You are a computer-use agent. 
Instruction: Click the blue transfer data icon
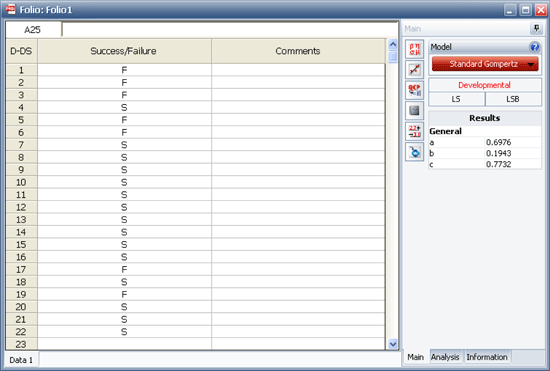[414, 152]
